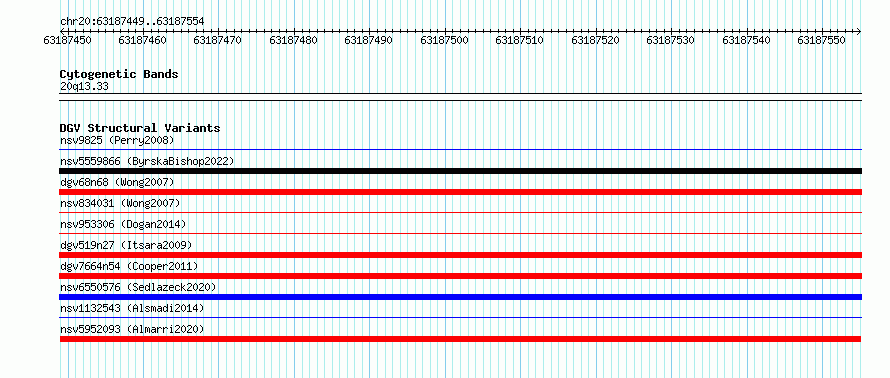Image resolution: width=890 pixels, height=378 pixels.
Task: Select the 20q13.33 band label
Action: (x=84, y=87)
